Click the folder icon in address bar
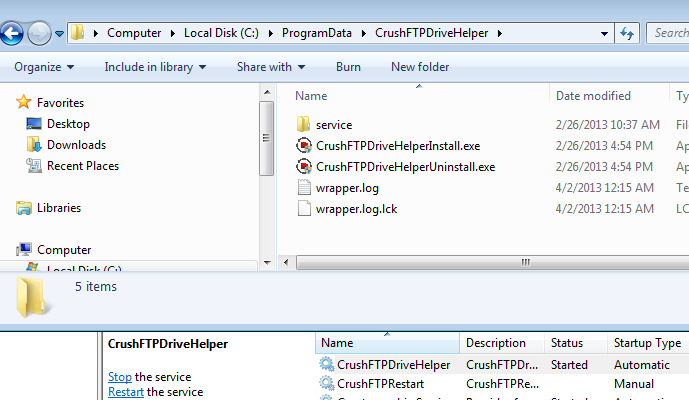This screenshot has height=400, width=689. [x=78, y=33]
